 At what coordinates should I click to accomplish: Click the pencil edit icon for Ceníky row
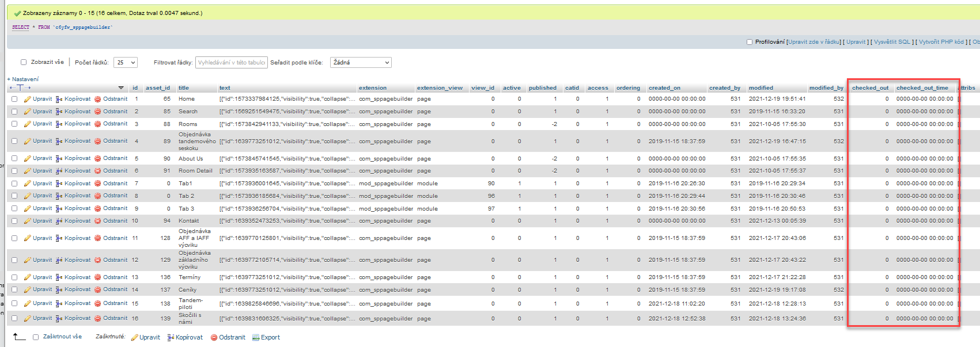coord(28,290)
